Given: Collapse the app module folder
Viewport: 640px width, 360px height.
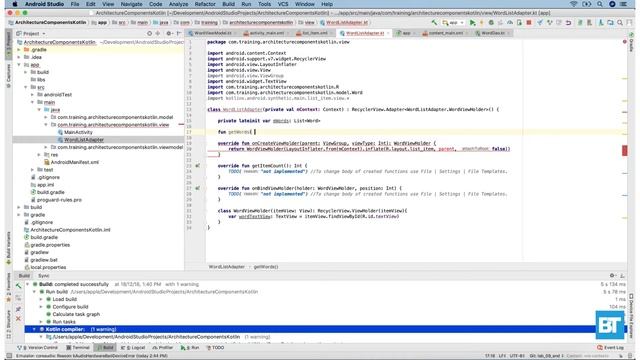Looking at the screenshot, I should tap(19, 65).
